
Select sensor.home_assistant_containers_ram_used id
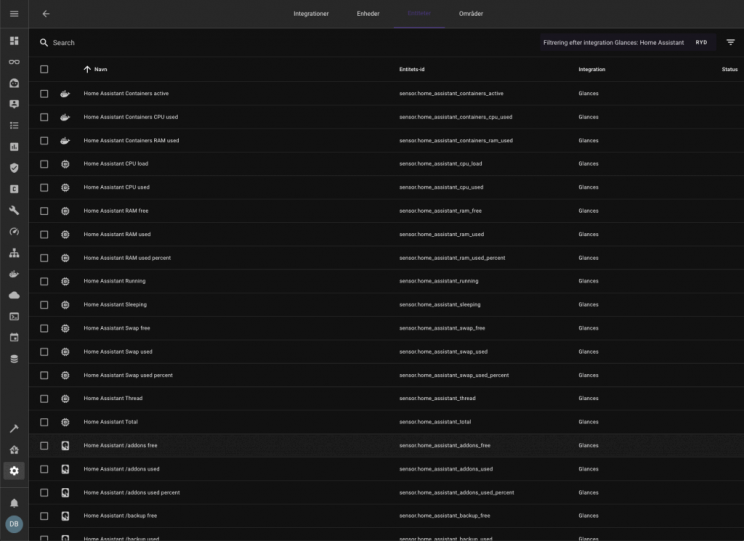coord(456,140)
